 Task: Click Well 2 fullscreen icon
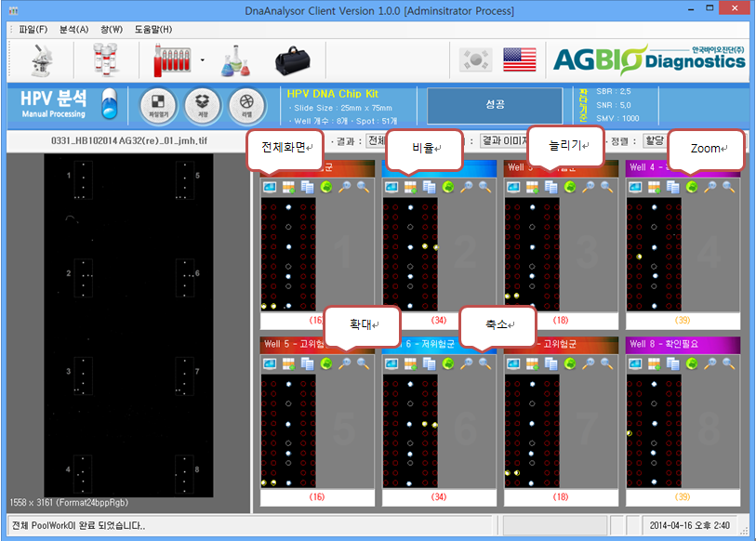(392, 187)
